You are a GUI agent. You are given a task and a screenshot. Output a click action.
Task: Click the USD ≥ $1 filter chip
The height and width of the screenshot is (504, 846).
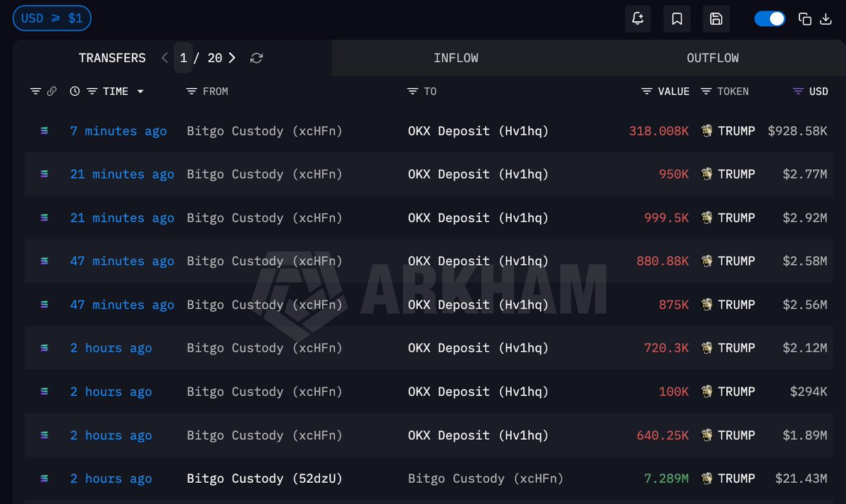pos(52,18)
